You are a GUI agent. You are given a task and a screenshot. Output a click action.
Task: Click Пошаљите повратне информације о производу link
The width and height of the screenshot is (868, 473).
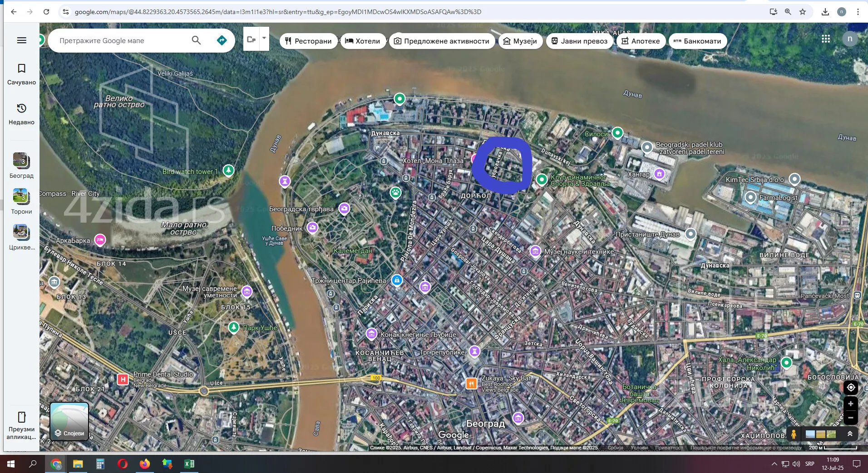click(746, 448)
